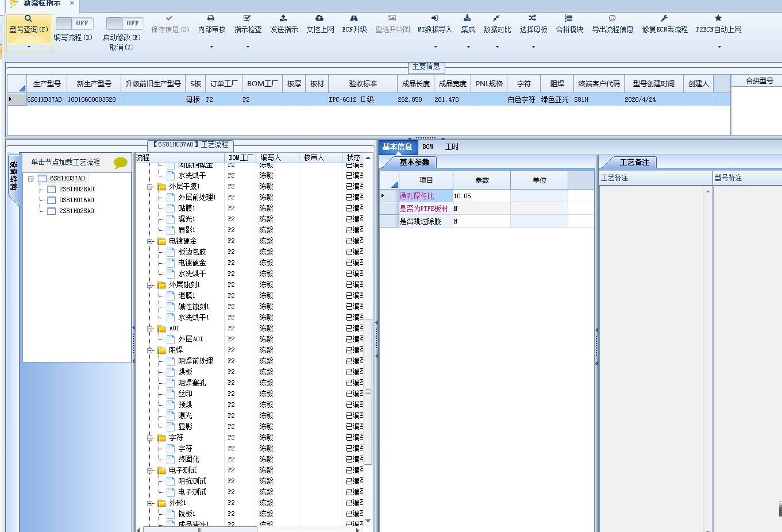
Task: Select the 工艺备注 tab
Action: click(x=634, y=163)
